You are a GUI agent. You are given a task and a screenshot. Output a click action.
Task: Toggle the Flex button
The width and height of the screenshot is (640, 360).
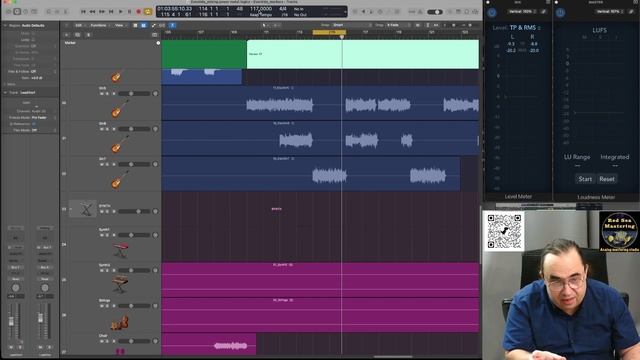tap(162, 25)
